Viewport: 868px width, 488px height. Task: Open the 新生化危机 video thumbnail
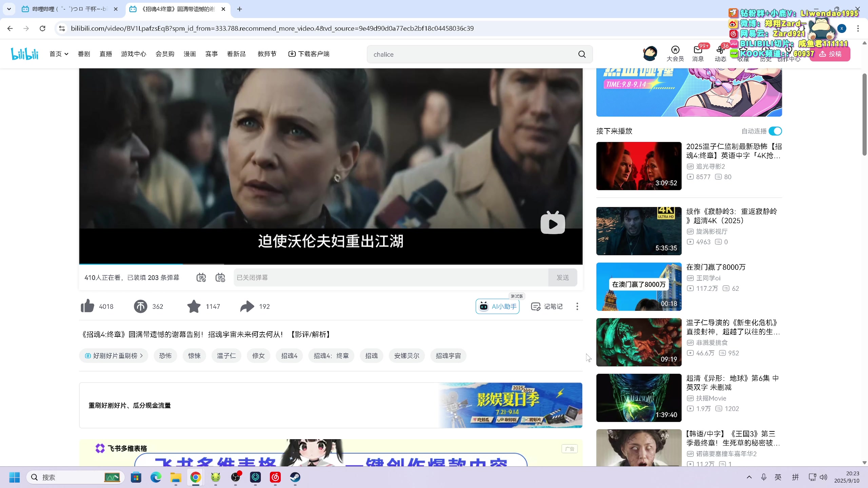(639, 342)
